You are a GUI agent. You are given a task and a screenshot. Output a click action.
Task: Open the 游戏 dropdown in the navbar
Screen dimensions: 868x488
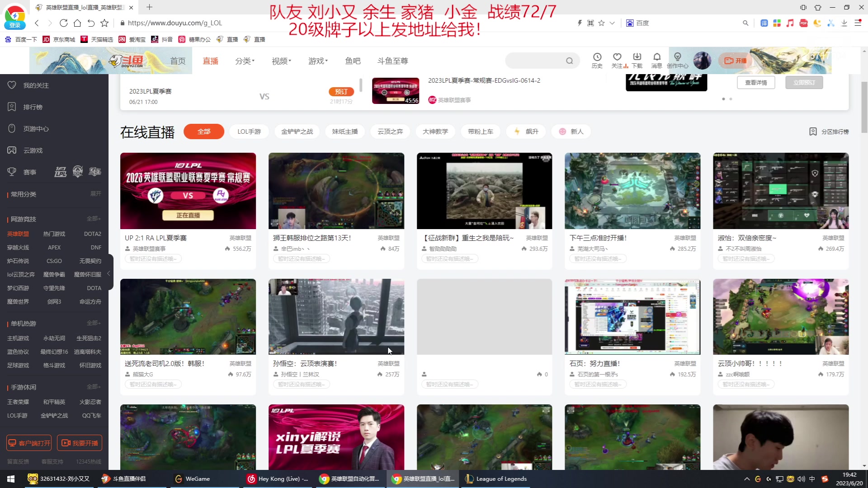(x=317, y=61)
